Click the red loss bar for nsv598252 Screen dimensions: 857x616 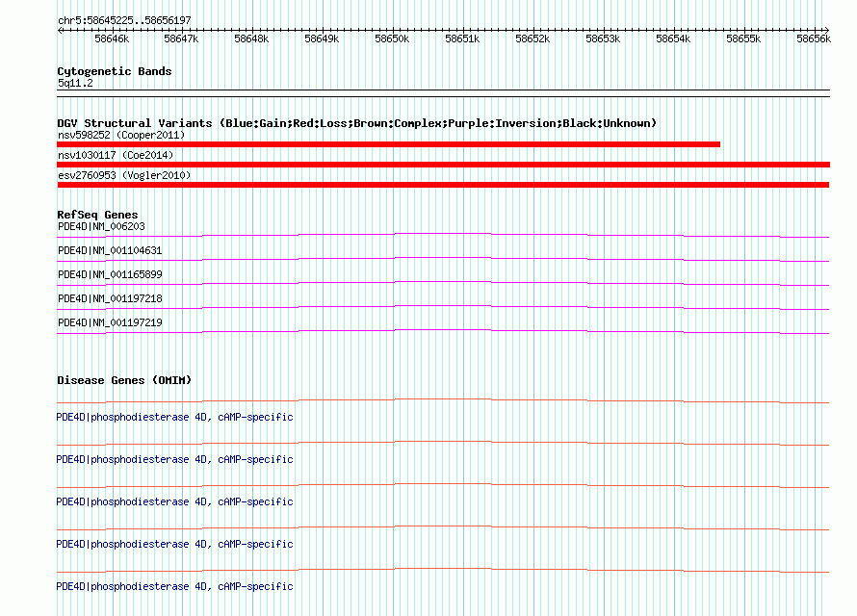coord(389,144)
